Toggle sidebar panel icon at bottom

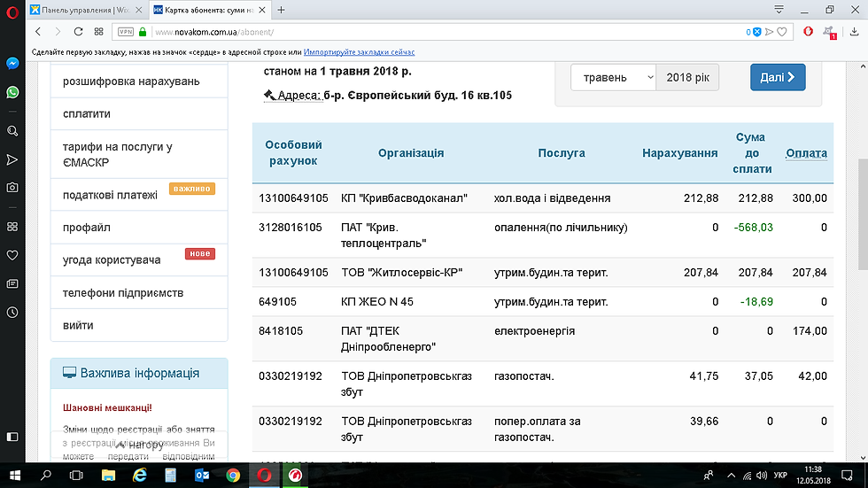coord(12,438)
